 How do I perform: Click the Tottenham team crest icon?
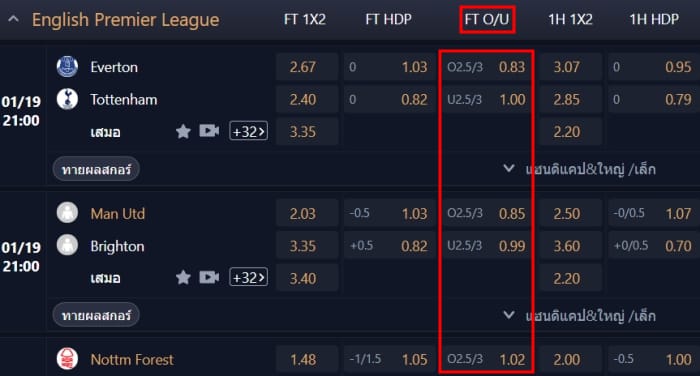tap(67, 99)
